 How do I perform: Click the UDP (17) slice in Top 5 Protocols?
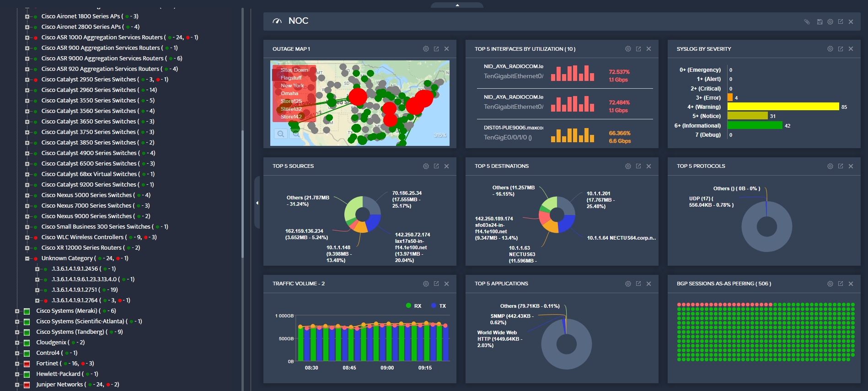coord(766,209)
